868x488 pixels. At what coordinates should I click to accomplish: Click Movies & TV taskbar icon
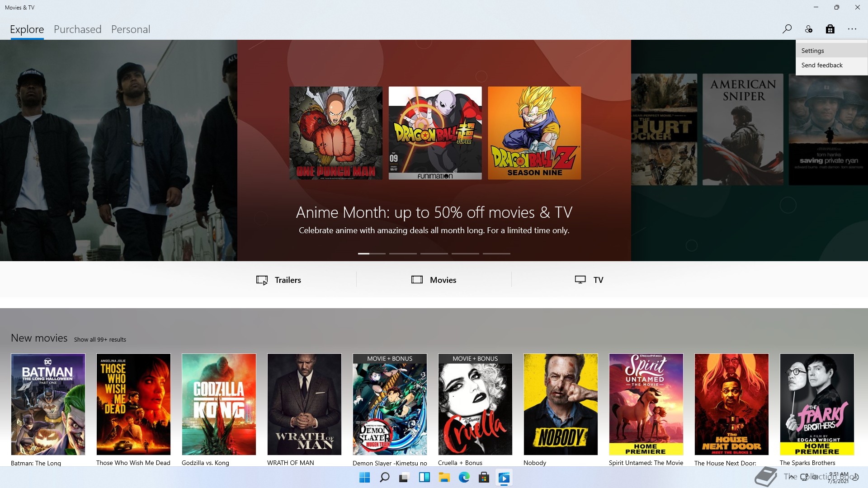[504, 478]
